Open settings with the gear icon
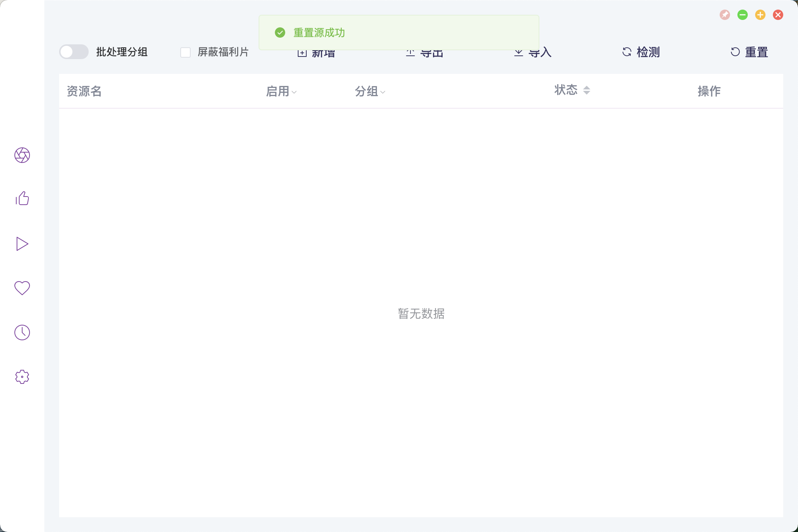Viewport: 798px width, 532px height. coord(22,376)
